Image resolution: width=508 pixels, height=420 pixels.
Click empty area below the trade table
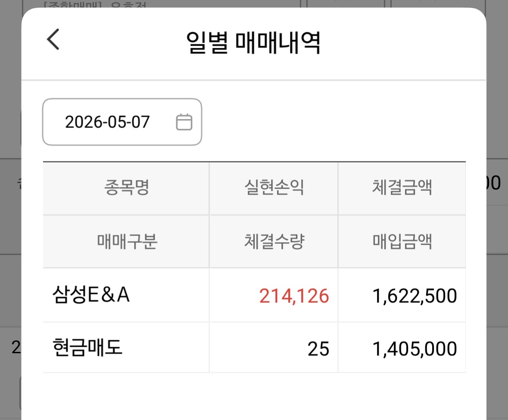tap(254, 397)
